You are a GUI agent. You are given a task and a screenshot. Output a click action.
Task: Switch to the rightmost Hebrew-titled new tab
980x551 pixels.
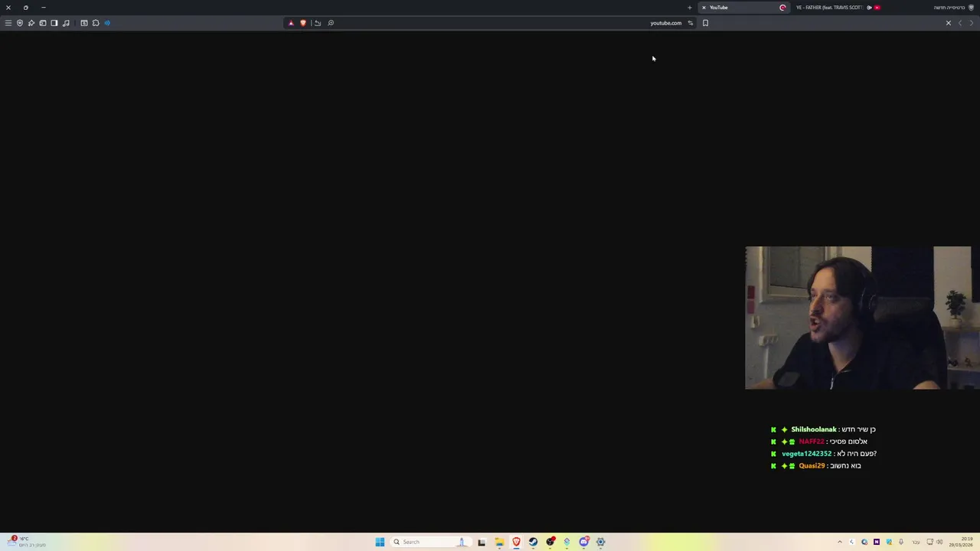click(953, 8)
